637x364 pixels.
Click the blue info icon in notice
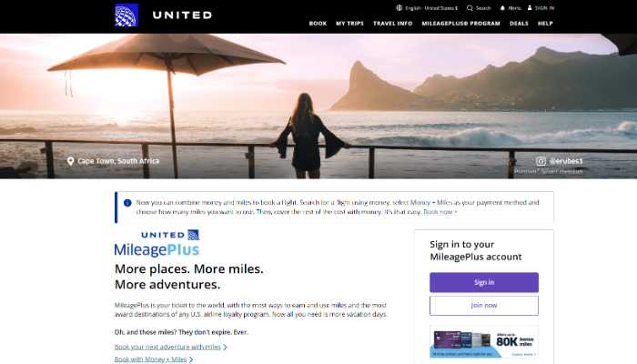tap(127, 202)
